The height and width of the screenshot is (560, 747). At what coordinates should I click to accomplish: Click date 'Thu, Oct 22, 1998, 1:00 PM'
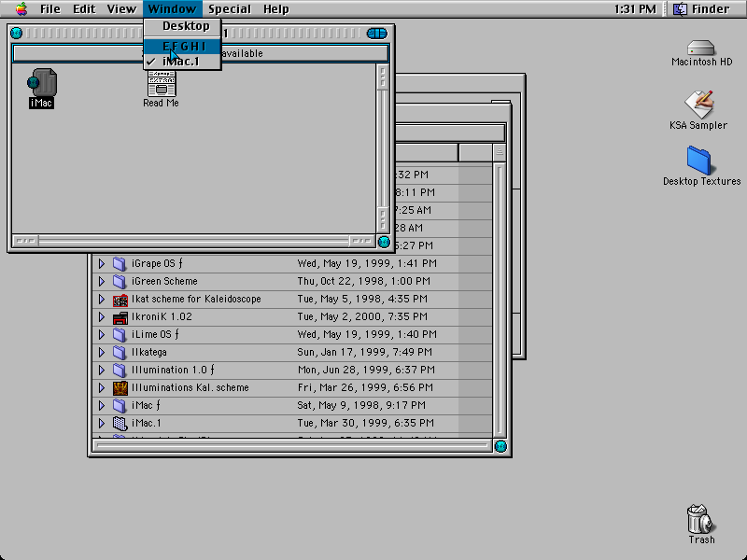364,282
